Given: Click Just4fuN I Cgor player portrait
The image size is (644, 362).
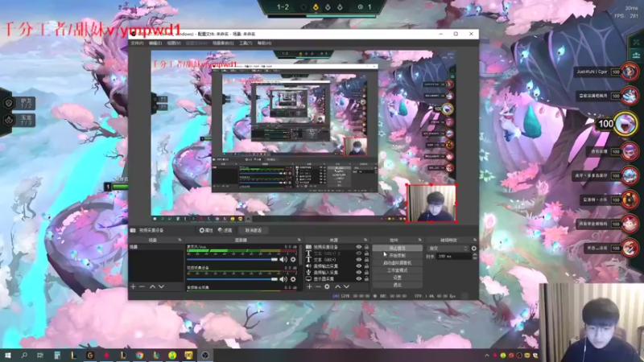Looking at the screenshot, I should pos(630,72).
